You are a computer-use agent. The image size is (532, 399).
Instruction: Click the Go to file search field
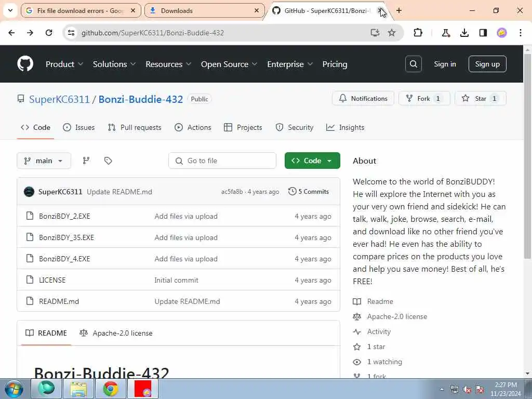tap(222, 161)
